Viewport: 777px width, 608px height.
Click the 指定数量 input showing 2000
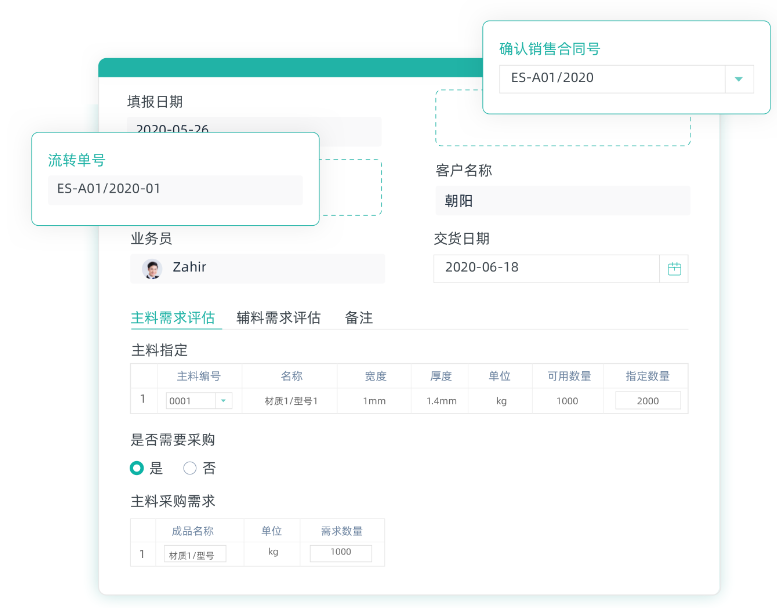point(647,401)
